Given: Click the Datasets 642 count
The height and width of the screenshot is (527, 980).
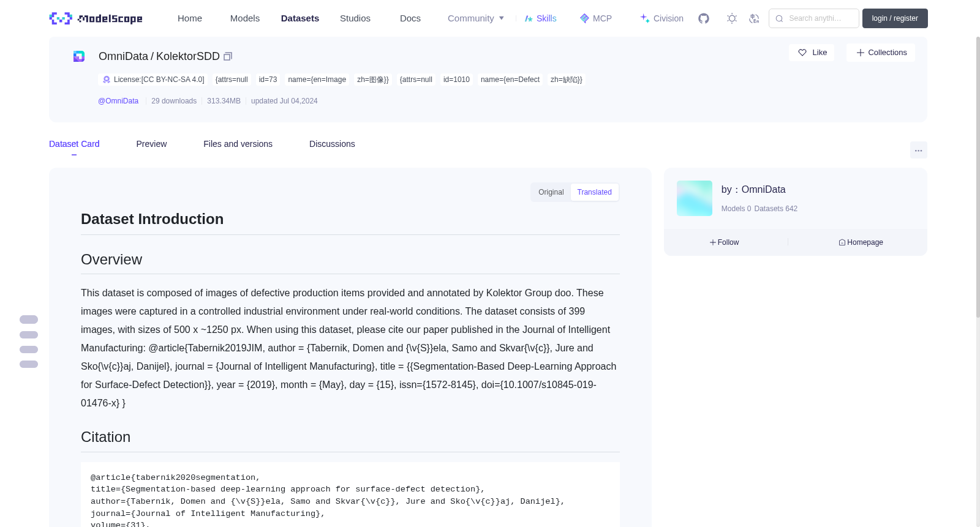Looking at the screenshot, I should [x=776, y=209].
